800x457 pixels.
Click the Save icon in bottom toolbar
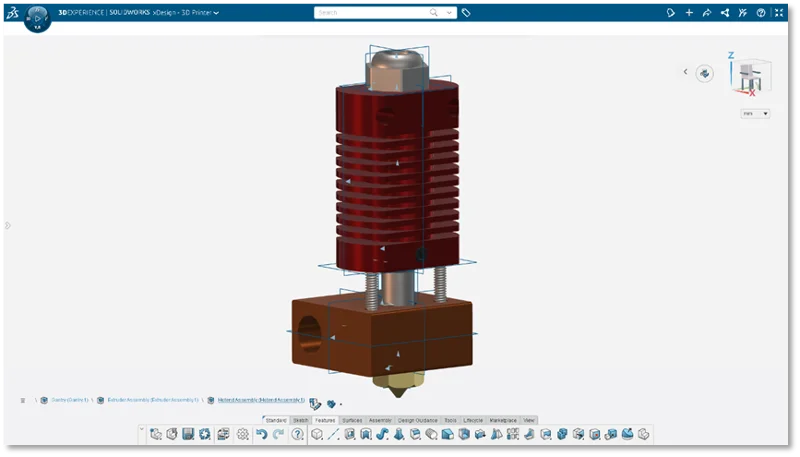coord(188,434)
